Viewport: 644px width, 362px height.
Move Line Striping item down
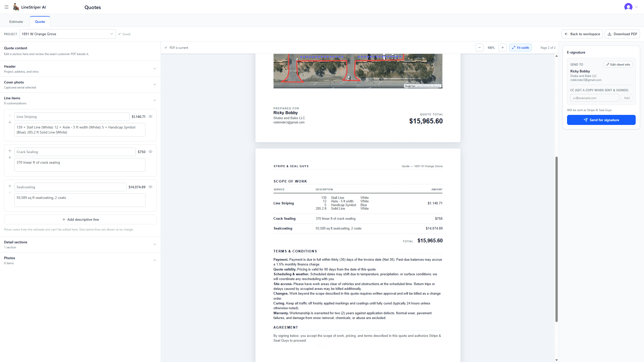click(x=10, y=122)
